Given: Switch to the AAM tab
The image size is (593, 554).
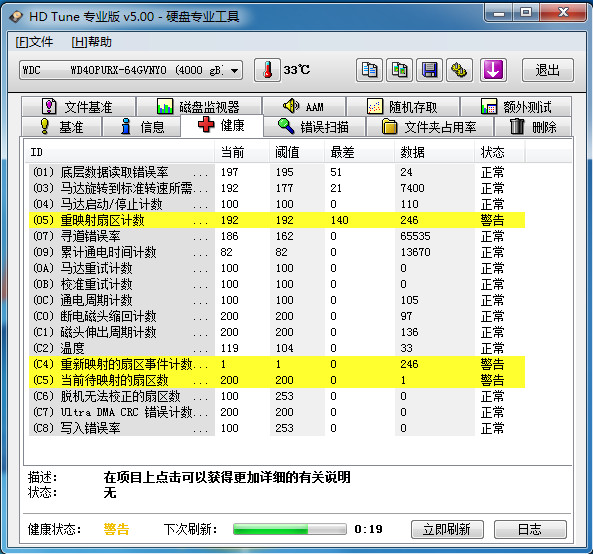Looking at the screenshot, I should coord(304,107).
